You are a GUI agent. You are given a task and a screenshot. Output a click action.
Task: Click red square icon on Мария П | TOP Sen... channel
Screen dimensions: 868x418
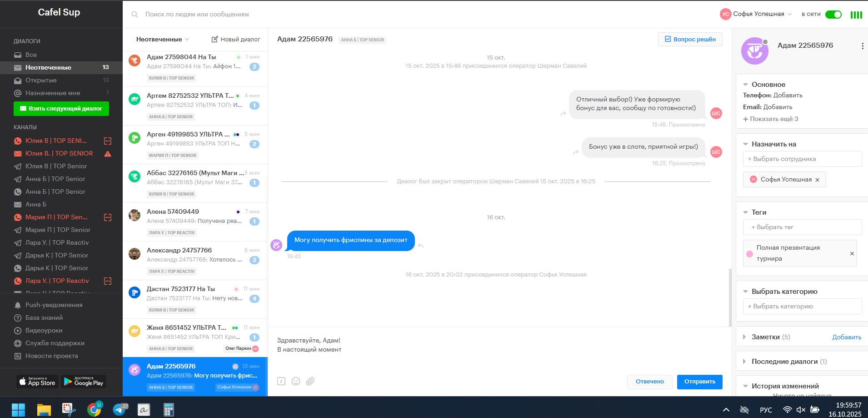click(x=108, y=217)
